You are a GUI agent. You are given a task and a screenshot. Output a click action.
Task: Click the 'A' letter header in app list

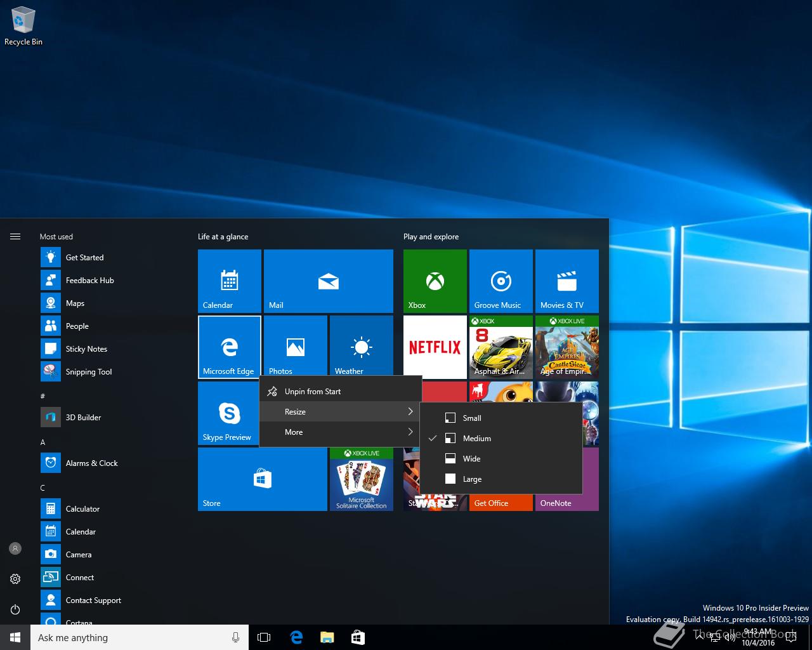pyautogui.click(x=43, y=442)
